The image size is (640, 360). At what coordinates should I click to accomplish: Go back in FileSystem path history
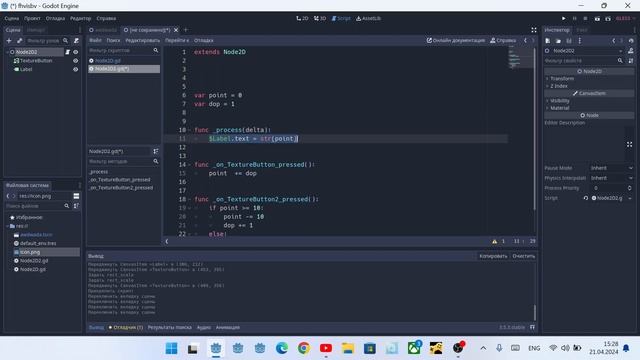tap(7, 196)
